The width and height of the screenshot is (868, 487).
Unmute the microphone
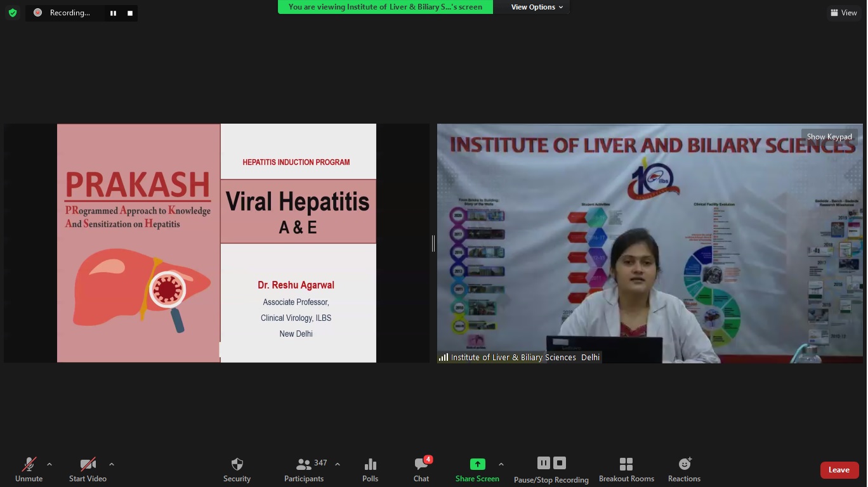29,470
